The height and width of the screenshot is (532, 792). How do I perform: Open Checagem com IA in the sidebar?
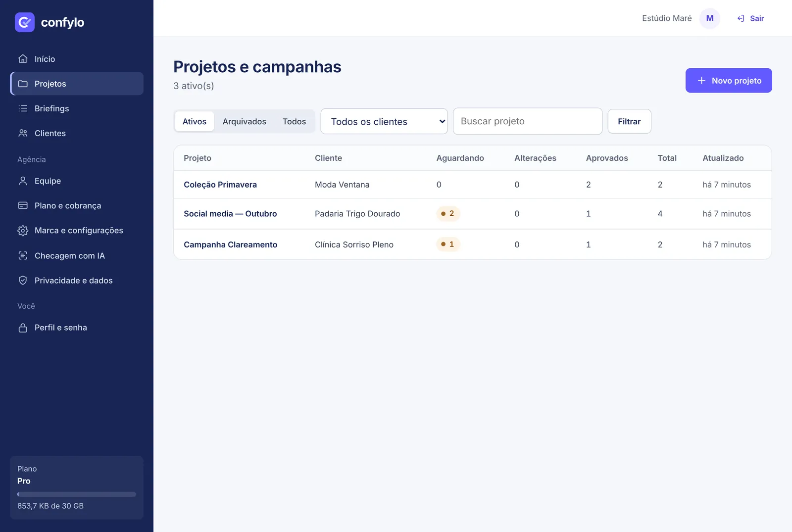pos(77,256)
